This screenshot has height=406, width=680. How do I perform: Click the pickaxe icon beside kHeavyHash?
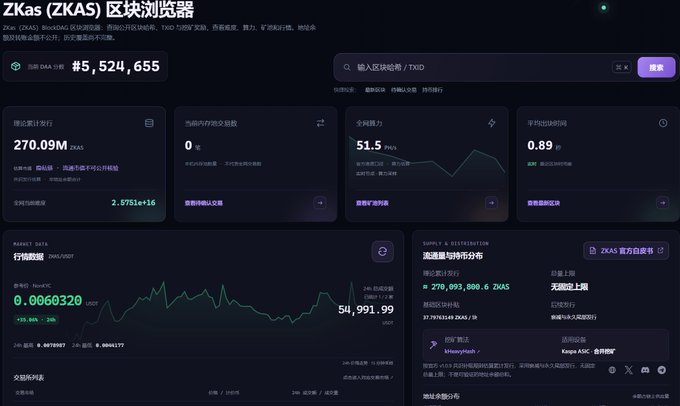tap(433, 345)
